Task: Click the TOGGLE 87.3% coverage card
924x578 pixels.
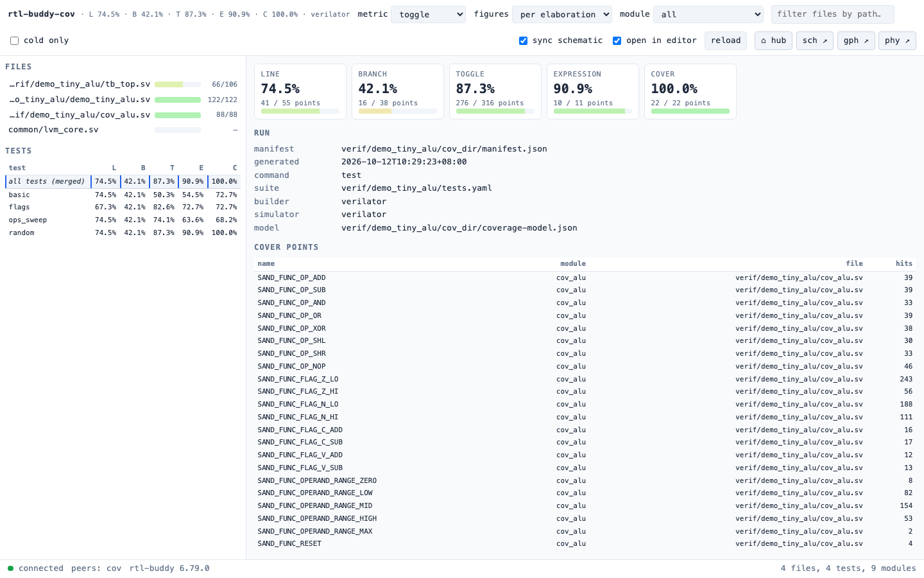Action: point(495,91)
